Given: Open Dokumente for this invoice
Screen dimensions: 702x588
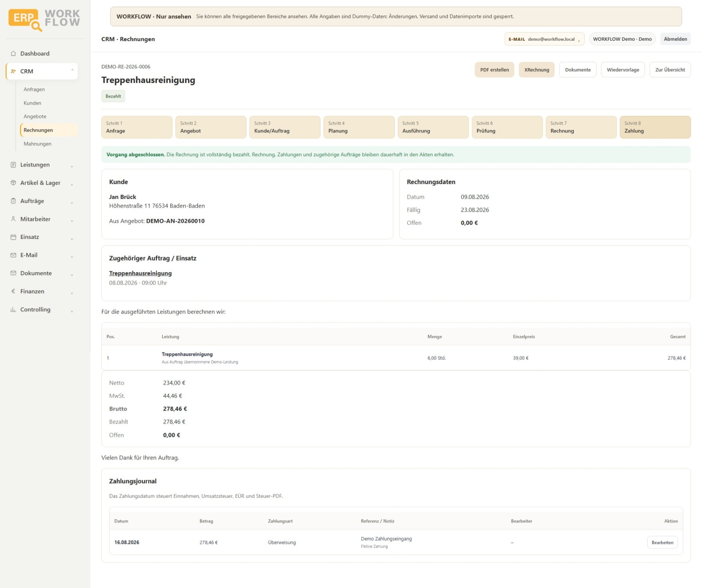Looking at the screenshot, I should tap(578, 70).
